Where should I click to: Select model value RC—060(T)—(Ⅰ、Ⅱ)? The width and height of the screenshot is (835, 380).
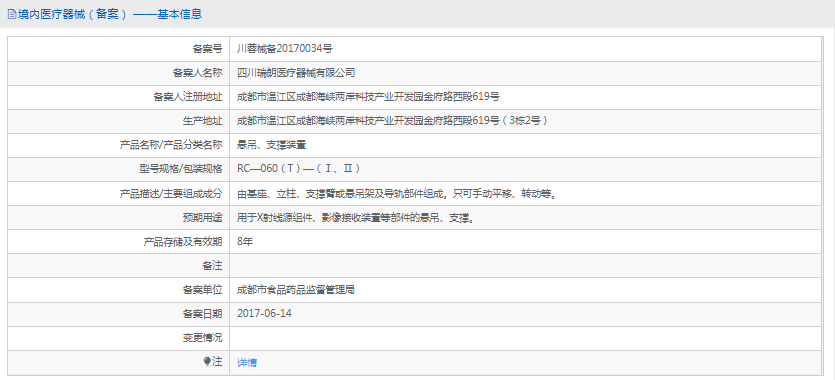[299, 169]
